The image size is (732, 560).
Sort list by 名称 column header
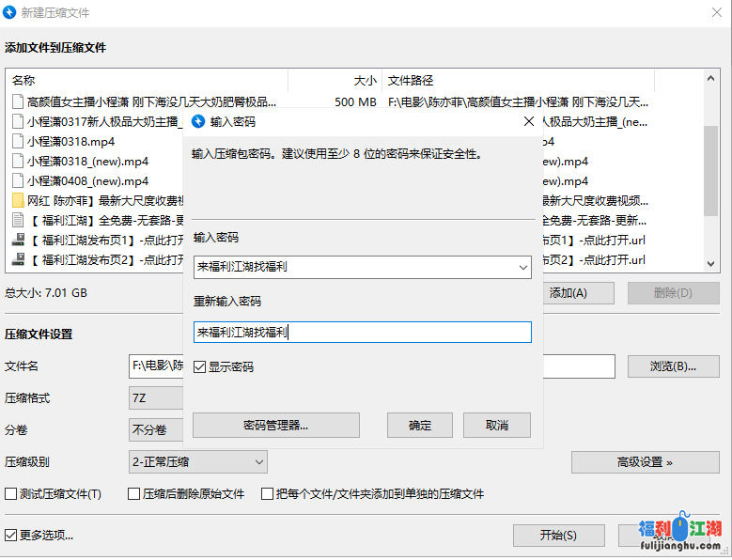141,81
